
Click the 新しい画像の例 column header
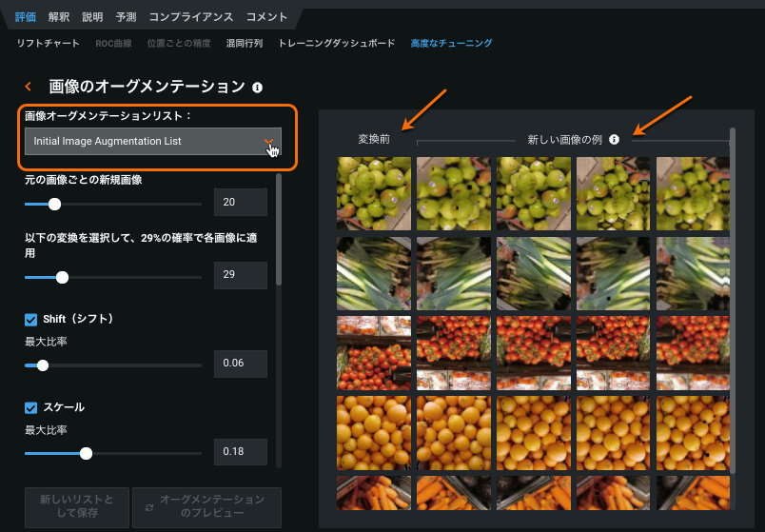[564, 140]
